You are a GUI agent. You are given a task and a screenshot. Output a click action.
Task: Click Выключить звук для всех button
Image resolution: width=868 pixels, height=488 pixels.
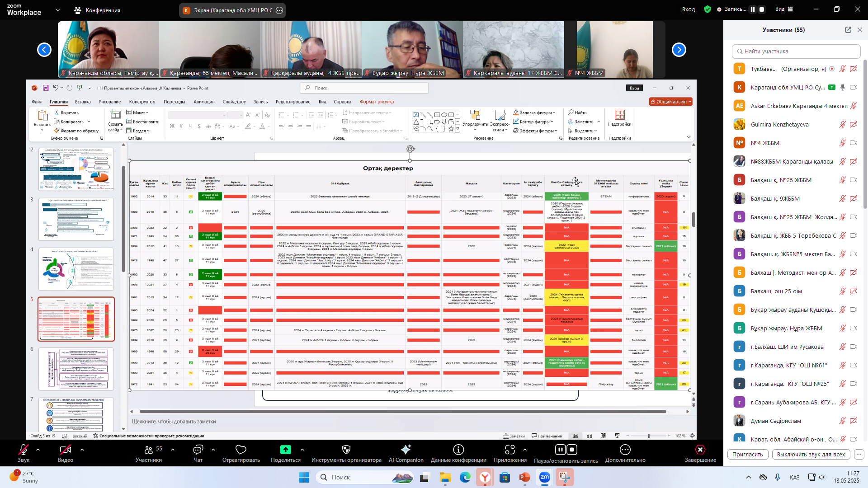811,455
